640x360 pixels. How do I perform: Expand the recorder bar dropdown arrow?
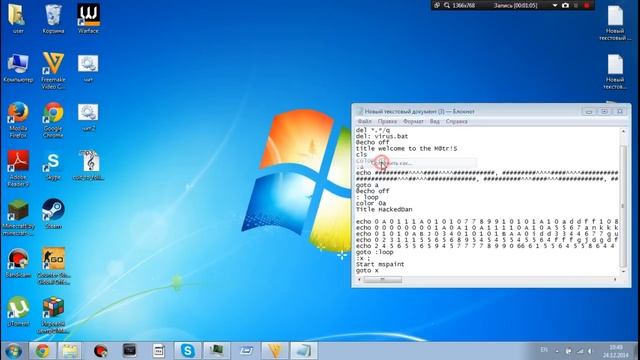[x=555, y=5]
